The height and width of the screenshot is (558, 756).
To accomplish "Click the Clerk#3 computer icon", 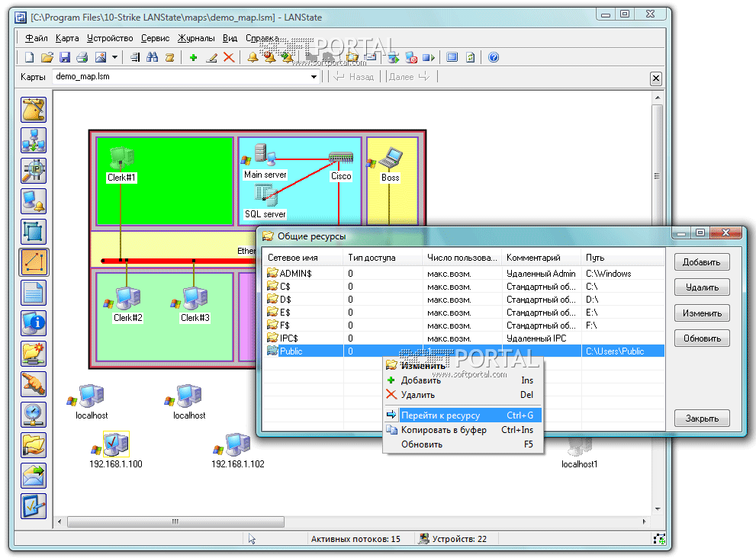I will pyautogui.click(x=195, y=298).
